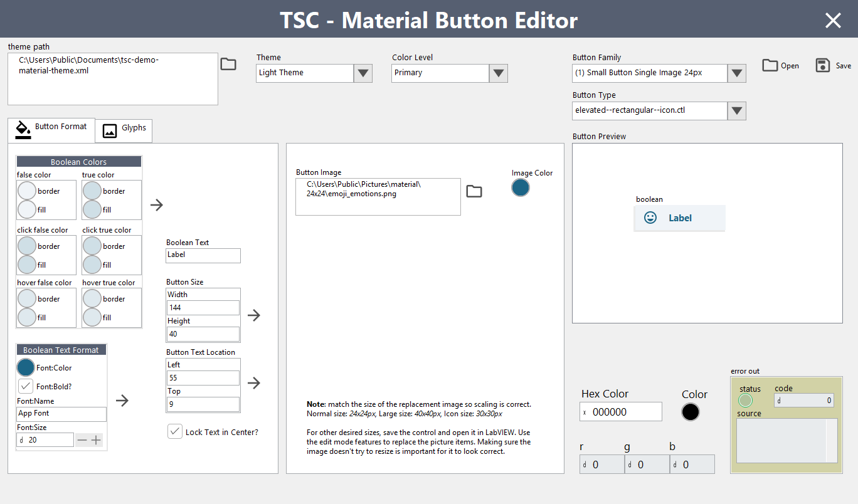Expand the Button Type dropdown
This screenshot has width=858, height=504.
point(737,112)
